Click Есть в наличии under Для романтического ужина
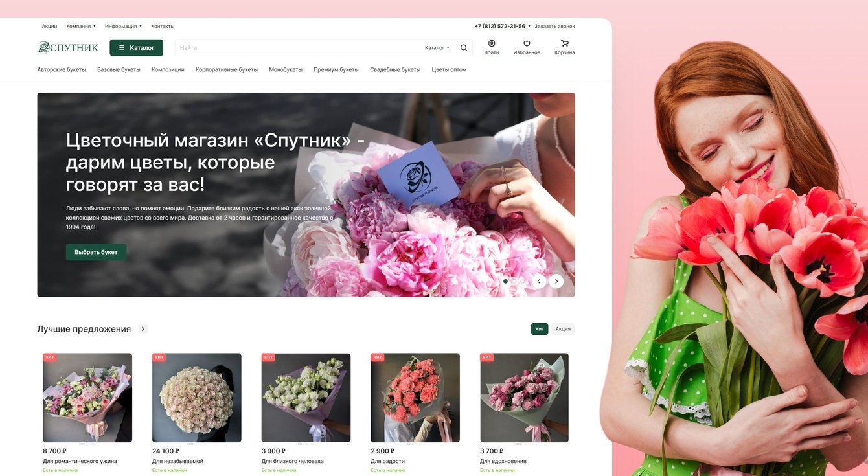The height and width of the screenshot is (476, 868). [x=60, y=470]
